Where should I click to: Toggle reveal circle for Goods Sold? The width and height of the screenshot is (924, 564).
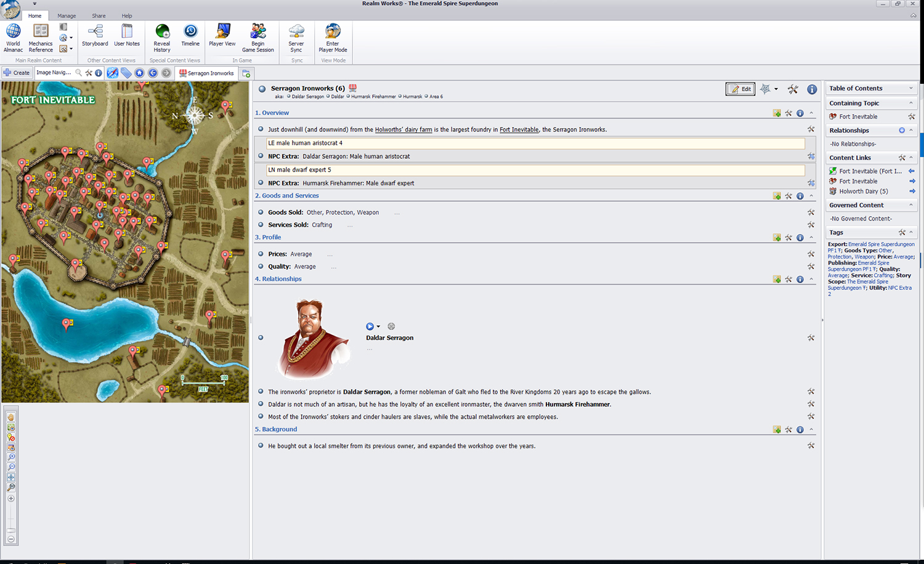click(261, 212)
